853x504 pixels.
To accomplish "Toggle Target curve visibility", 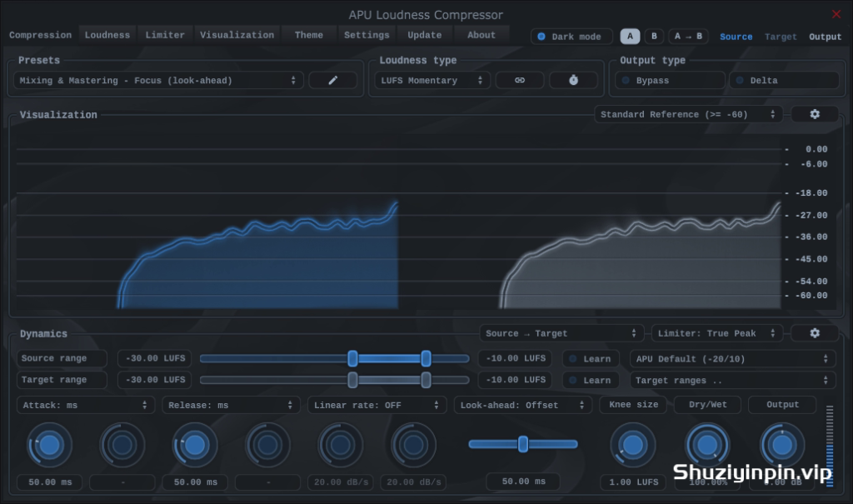I will click(x=781, y=37).
